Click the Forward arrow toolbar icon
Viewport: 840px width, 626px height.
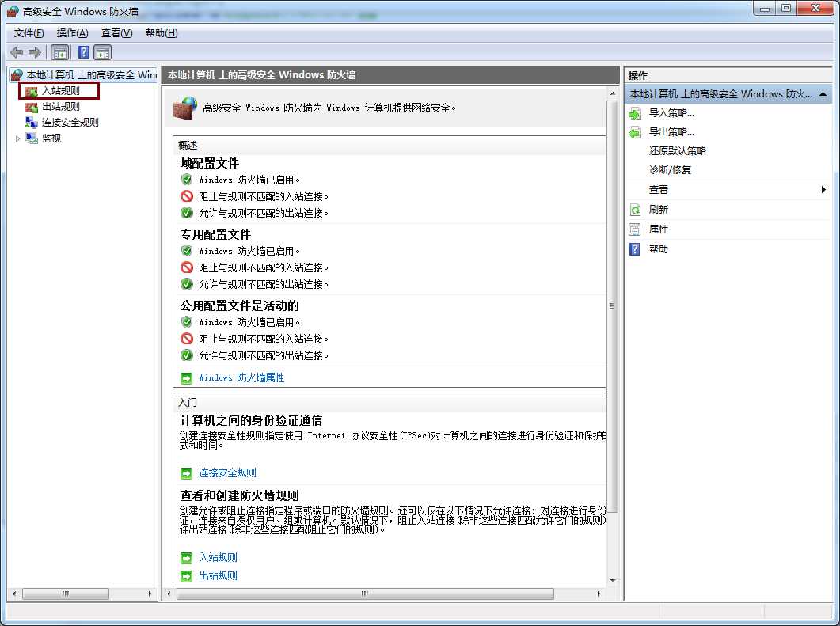[x=35, y=52]
